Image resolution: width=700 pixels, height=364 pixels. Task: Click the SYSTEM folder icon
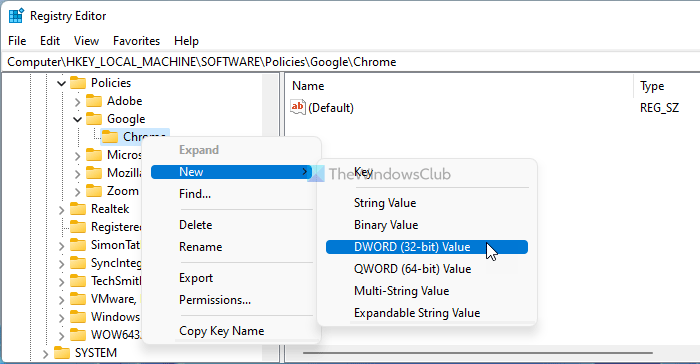coord(62,353)
